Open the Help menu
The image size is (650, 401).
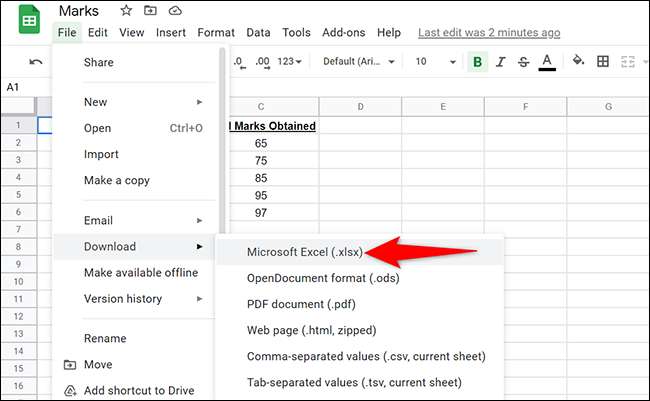click(389, 32)
